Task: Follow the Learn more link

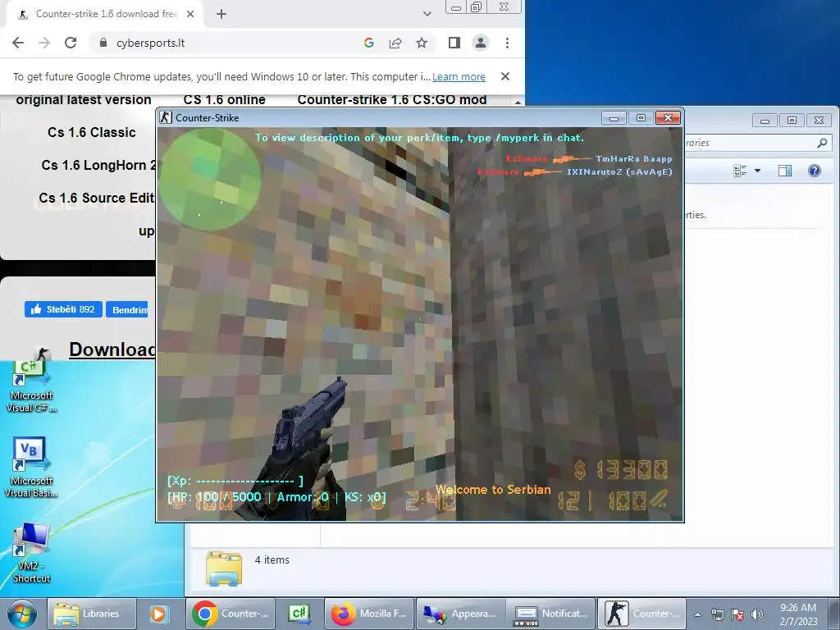Action: [x=459, y=76]
